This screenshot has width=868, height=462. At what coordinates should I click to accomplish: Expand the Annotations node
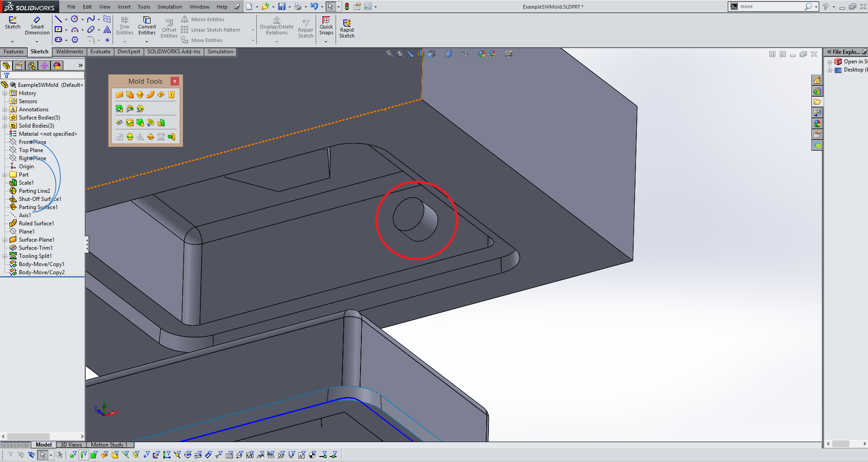point(5,110)
